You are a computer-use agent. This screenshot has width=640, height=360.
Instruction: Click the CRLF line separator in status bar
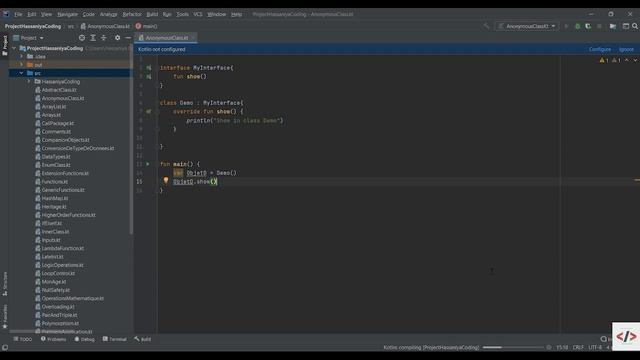[x=578, y=347]
